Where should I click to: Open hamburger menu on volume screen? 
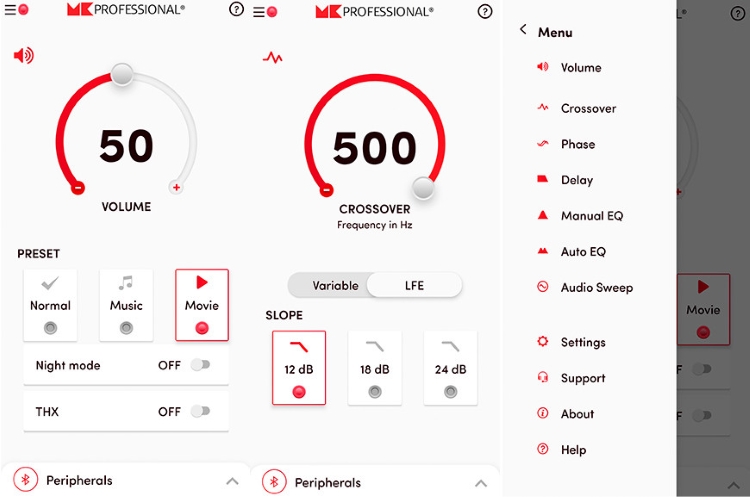(x=11, y=10)
